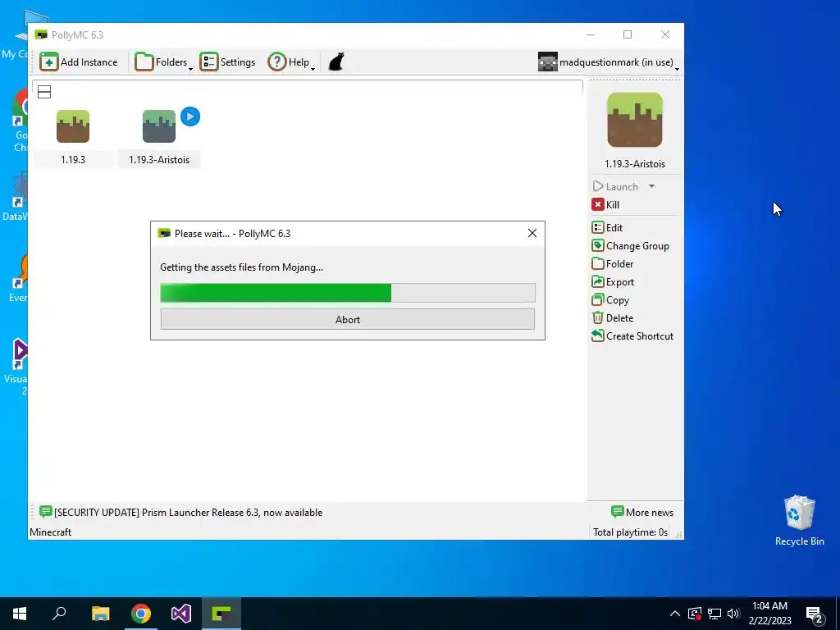Click the security tray icon with red dot

(x=694, y=614)
